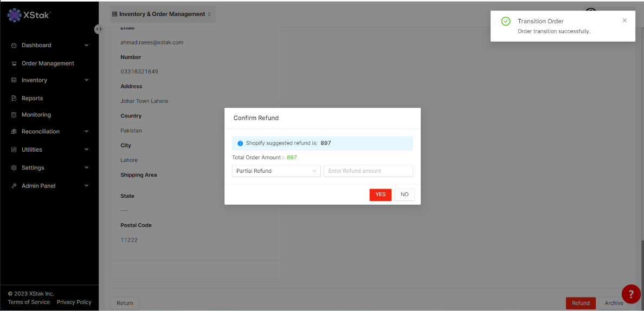Open the Admin Panel menu item
The width and height of the screenshot is (644, 311).
pos(38,186)
